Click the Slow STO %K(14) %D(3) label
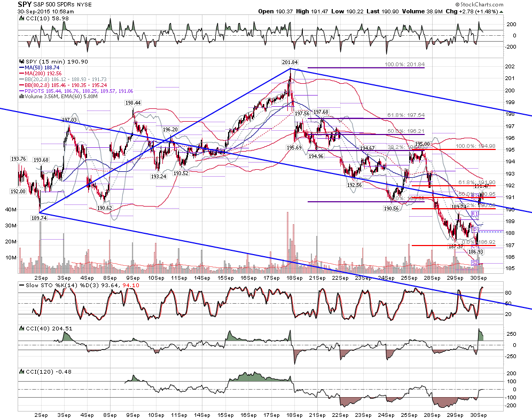This screenshot has height=419, width=532. tap(64, 286)
